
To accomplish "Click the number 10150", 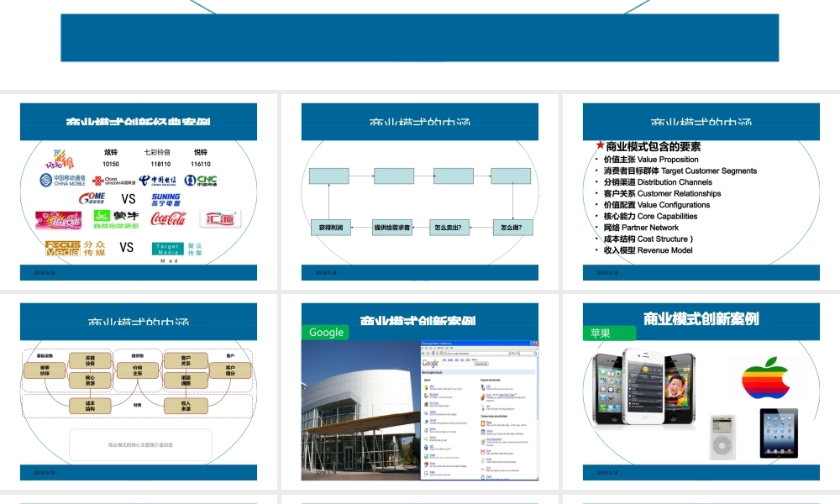I will [111, 164].
